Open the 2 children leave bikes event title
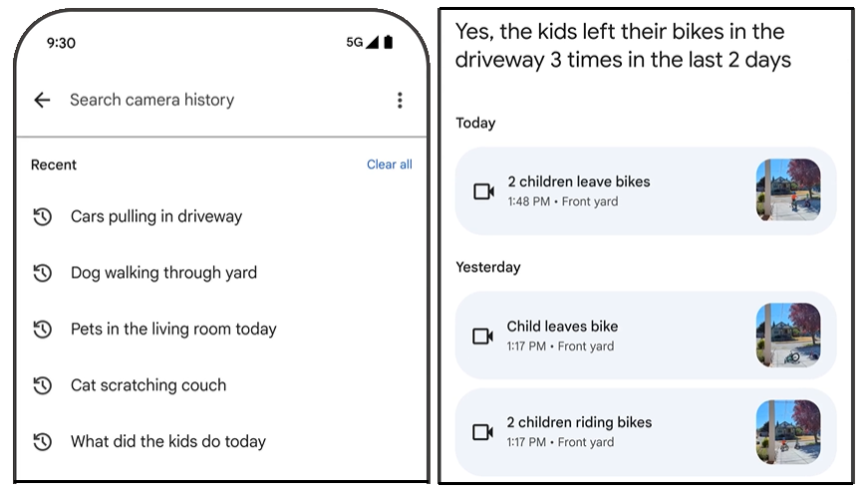The image size is (868, 491). pyautogui.click(x=578, y=181)
